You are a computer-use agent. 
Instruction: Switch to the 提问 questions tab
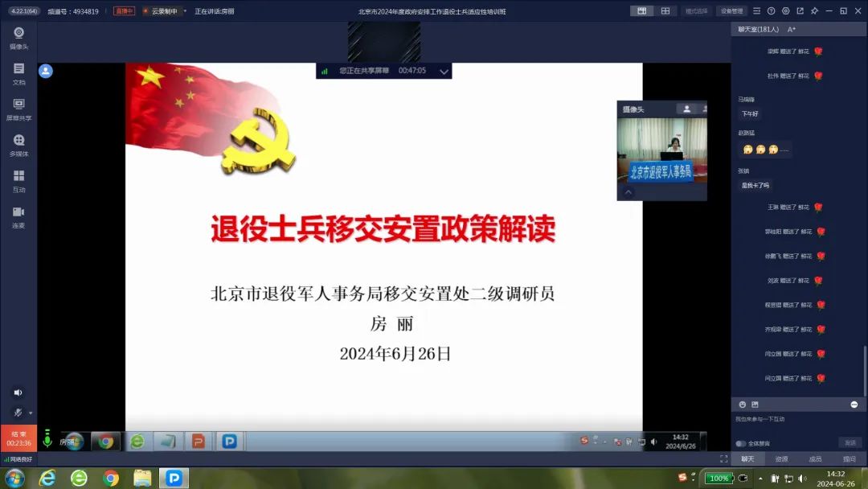coord(850,459)
